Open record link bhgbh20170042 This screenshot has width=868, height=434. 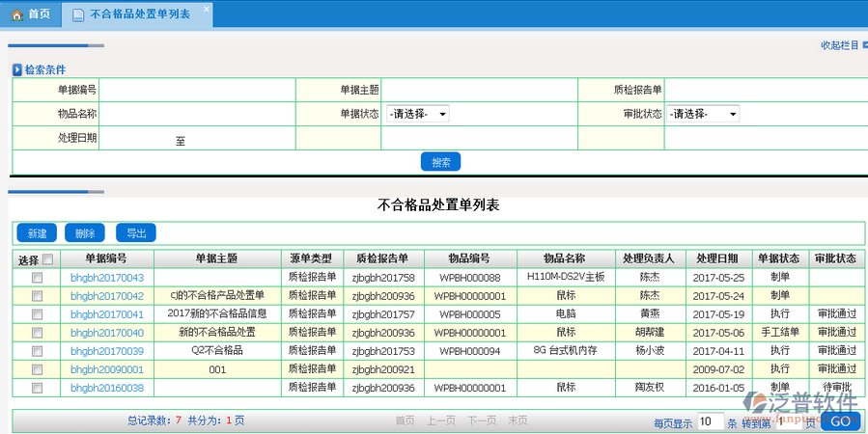tap(106, 296)
